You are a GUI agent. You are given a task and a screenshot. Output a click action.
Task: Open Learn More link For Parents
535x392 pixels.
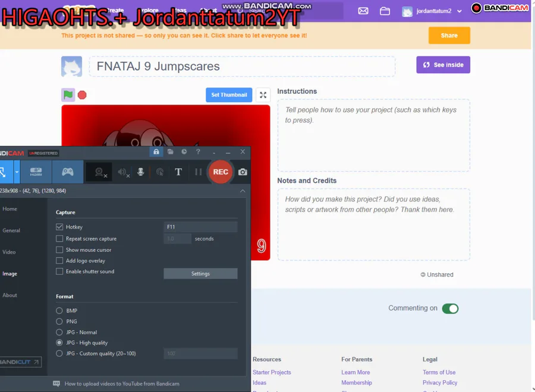355,372
